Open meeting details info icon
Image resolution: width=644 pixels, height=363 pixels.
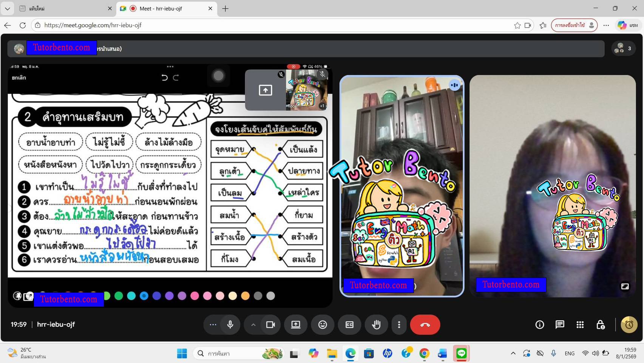[x=539, y=324]
